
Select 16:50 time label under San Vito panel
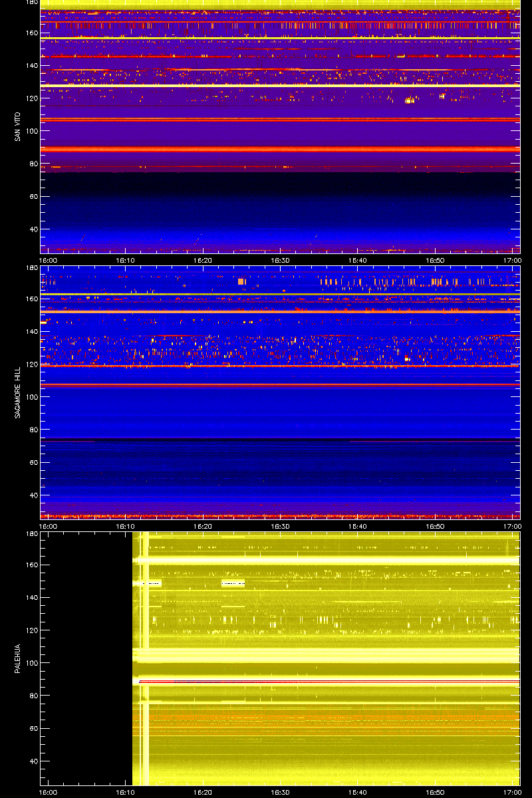pyautogui.click(x=436, y=261)
